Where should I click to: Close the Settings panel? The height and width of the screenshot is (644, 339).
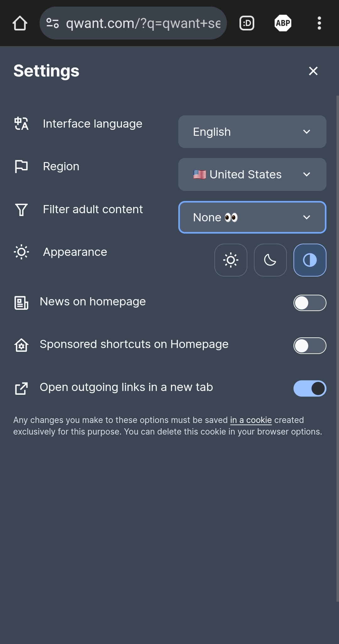(313, 71)
